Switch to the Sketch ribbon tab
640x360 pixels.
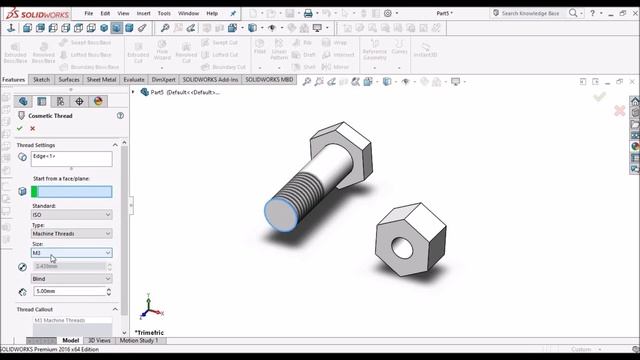[x=41, y=80]
